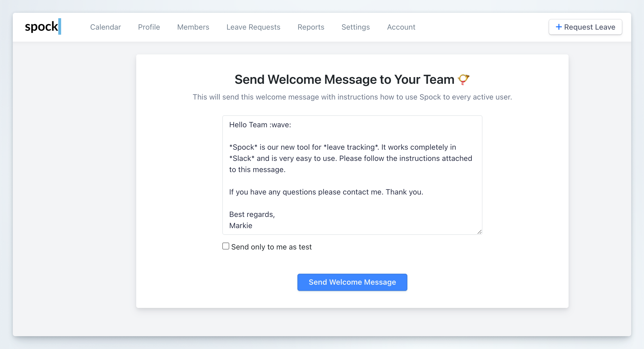The height and width of the screenshot is (349, 644).
Task: Open the Reports page
Action: [x=311, y=27]
